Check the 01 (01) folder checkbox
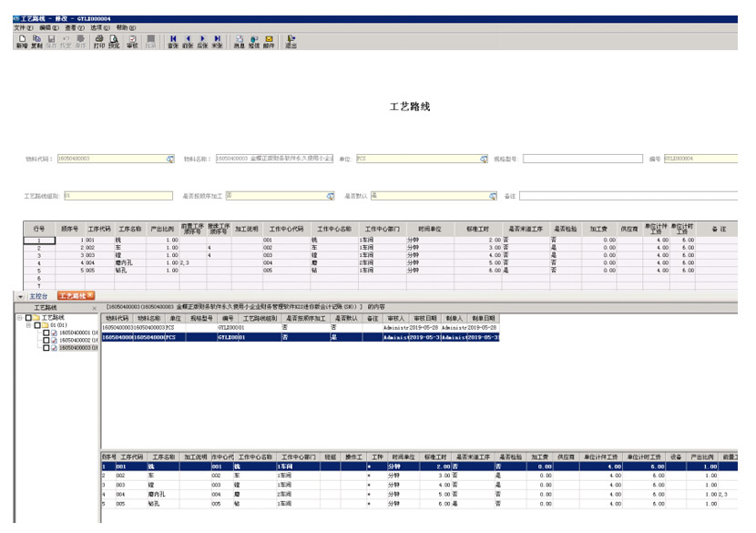 [38, 325]
